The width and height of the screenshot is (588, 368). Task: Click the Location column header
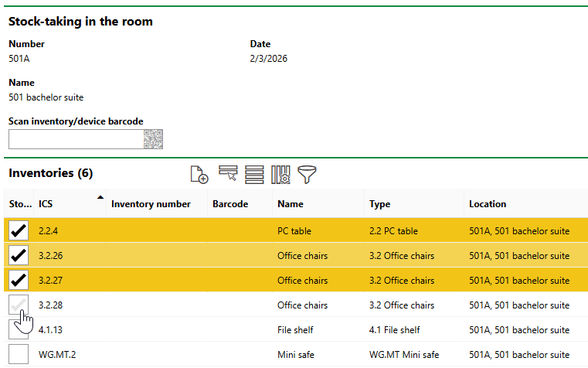click(x=487, y=204)
